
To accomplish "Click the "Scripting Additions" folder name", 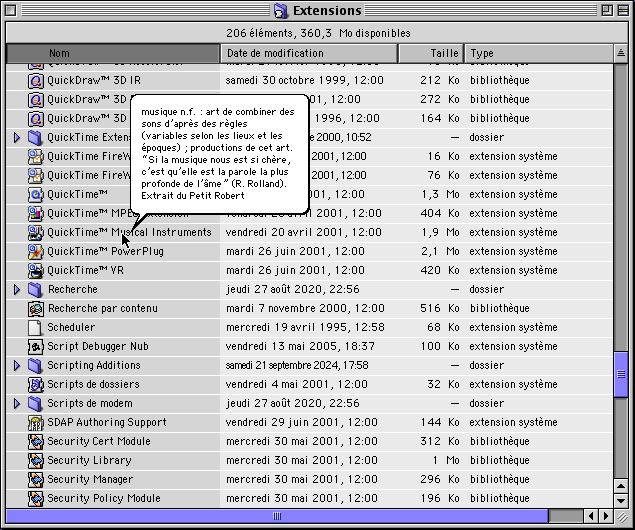I will (94, 365).
